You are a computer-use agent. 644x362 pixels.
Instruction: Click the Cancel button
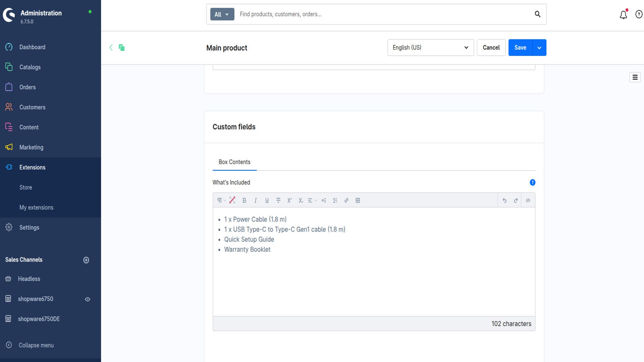click(x=491, y=48)
